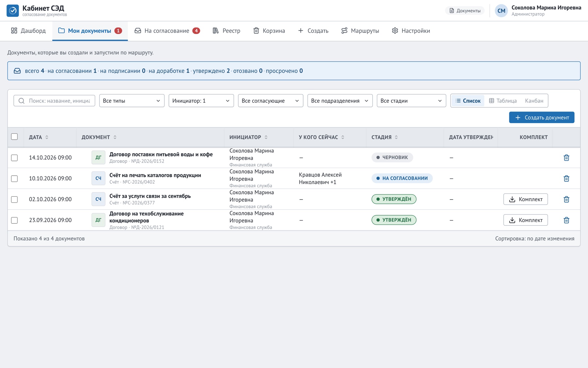Viewport: 588px width, 368px height.
Task: Open the Все типы dropdown
Action: coord(132,101)
